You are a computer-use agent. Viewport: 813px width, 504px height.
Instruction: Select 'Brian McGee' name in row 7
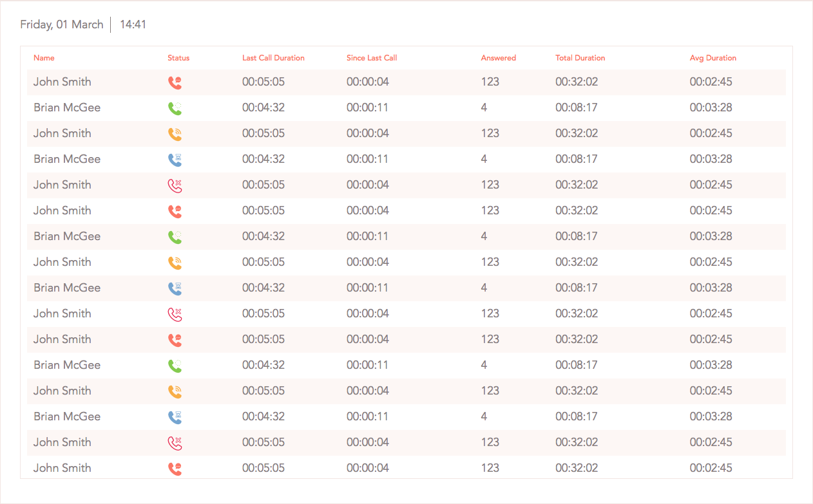point(67,236)
